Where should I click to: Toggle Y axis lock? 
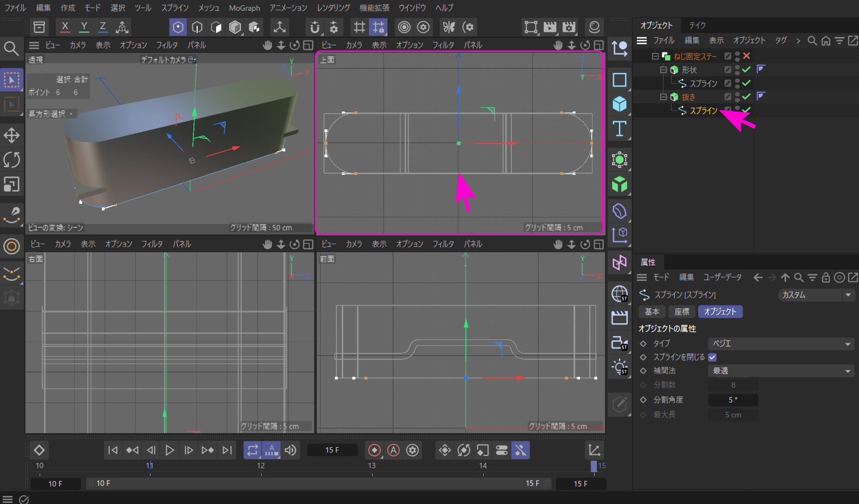tap(84, 27)
